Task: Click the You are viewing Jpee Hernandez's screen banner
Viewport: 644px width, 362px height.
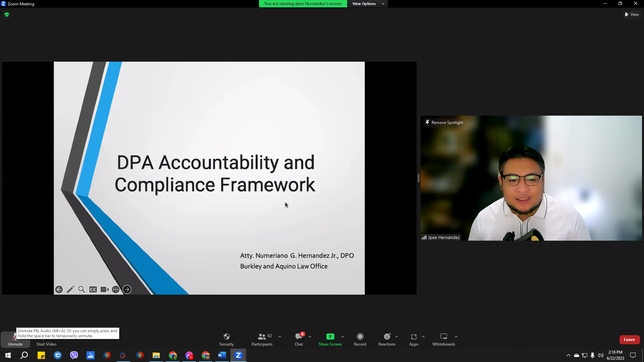Action: point(303,4)
